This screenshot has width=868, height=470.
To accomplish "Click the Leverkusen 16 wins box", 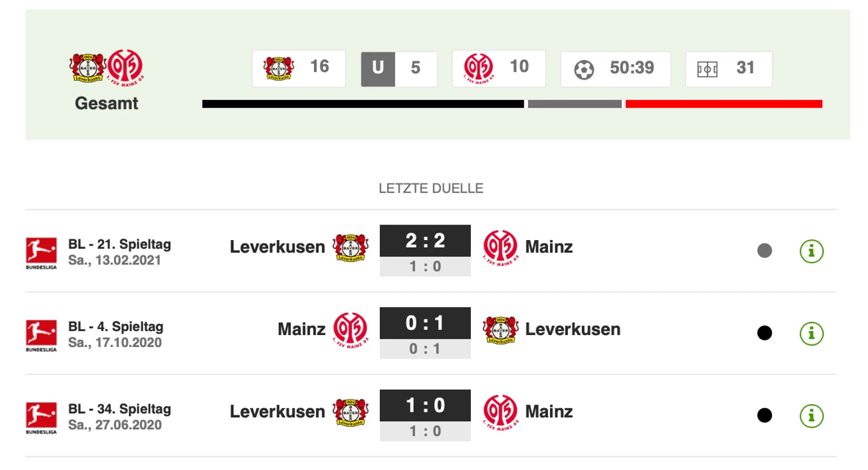I will coord(298,69).
